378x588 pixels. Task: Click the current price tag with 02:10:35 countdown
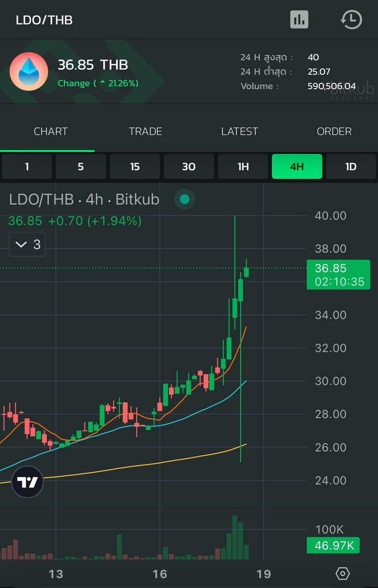tap(339, 275)
